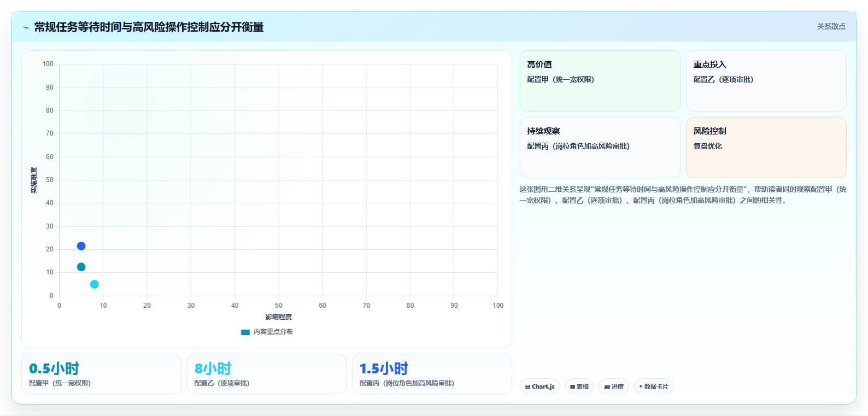Select the dark blue scatter point near 20
This screenshot has width=868, height=416.
click(x=81, y=246)
